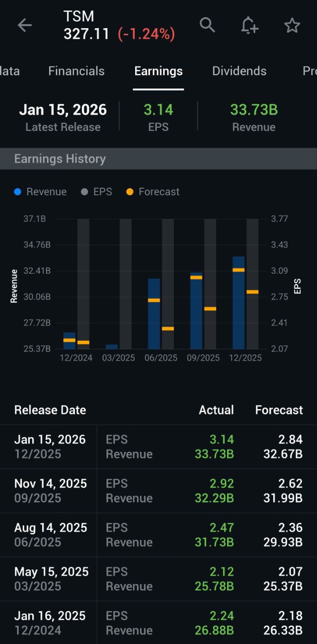Select the Earnings tab
This screenshot has height=644, width=317.
pos(158,71)
